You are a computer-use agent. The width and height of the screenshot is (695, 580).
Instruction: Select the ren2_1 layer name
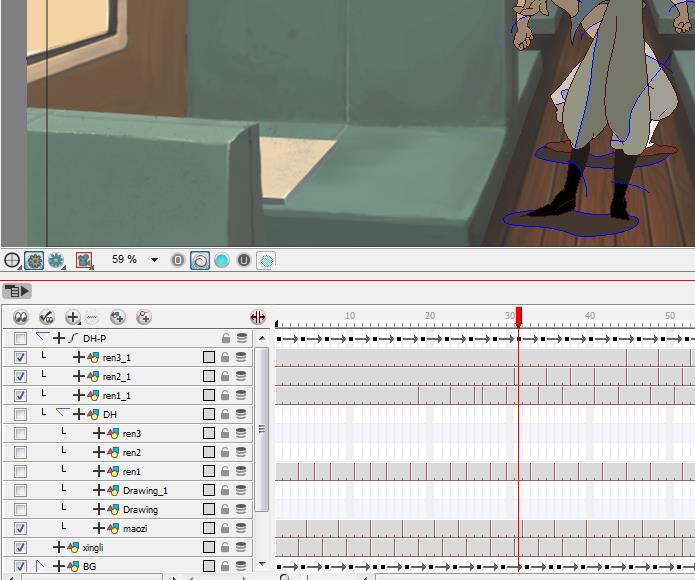(117, 377)
